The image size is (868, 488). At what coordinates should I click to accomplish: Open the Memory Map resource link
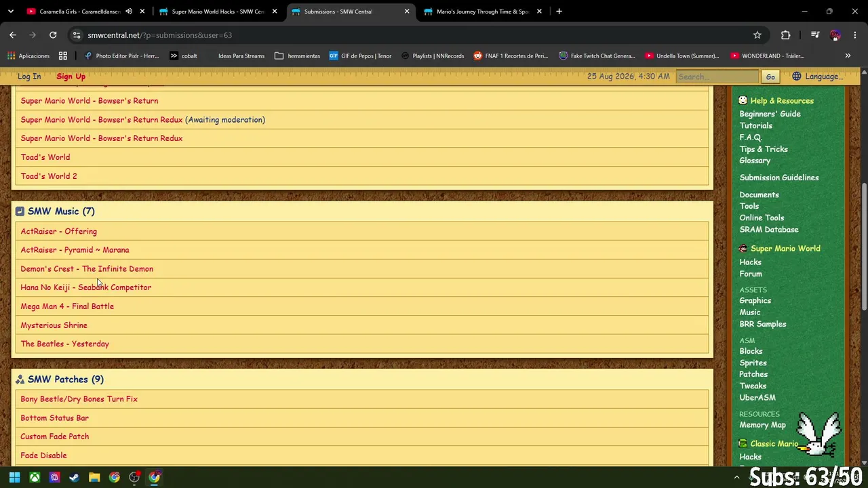(x=762, y=425)
